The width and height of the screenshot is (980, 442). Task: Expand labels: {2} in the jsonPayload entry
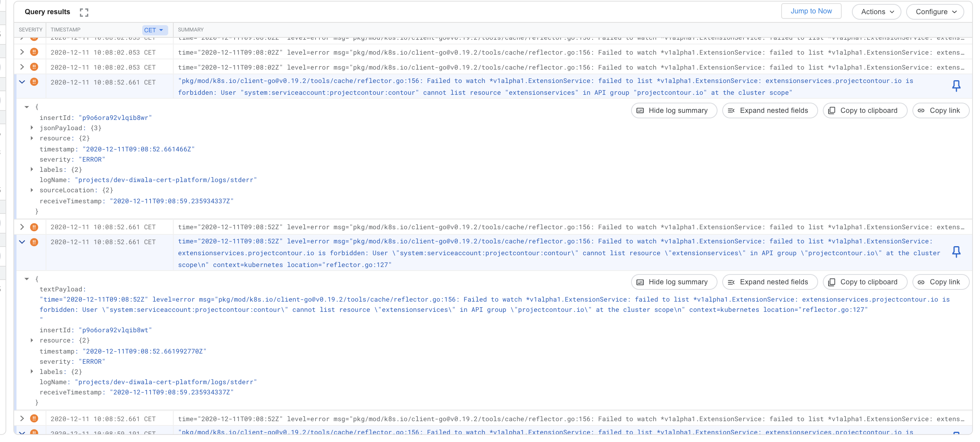click(32, 169)
